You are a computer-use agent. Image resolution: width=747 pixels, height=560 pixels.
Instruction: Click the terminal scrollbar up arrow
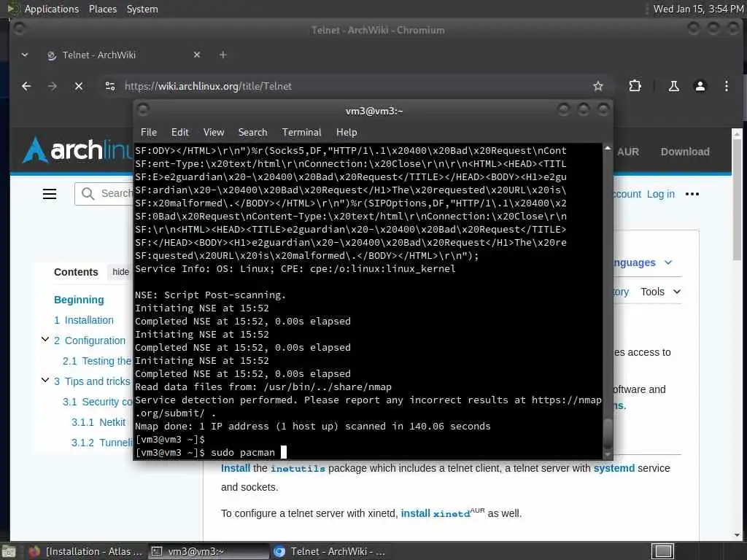(x=608, y=149)
